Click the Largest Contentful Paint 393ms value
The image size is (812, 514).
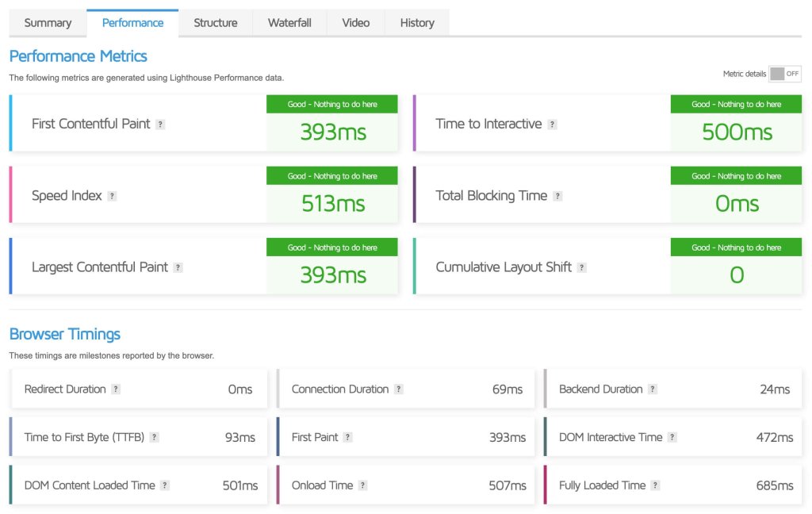333,275
